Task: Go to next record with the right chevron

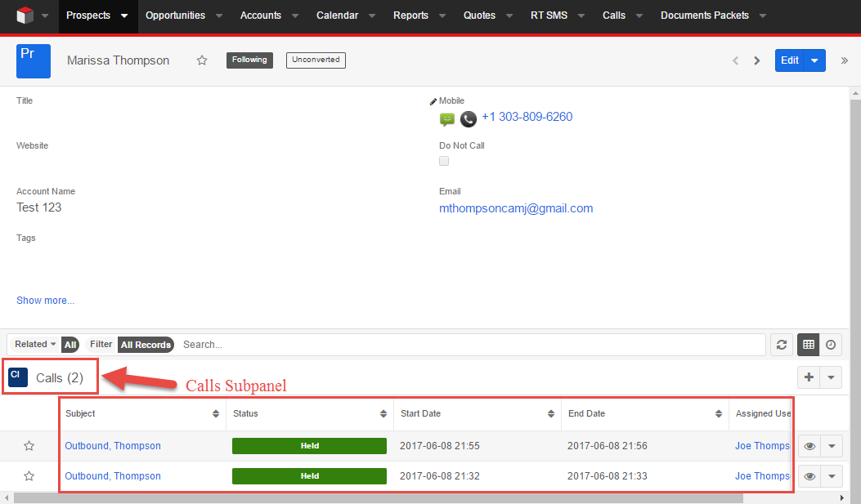Action: (756, 60)
